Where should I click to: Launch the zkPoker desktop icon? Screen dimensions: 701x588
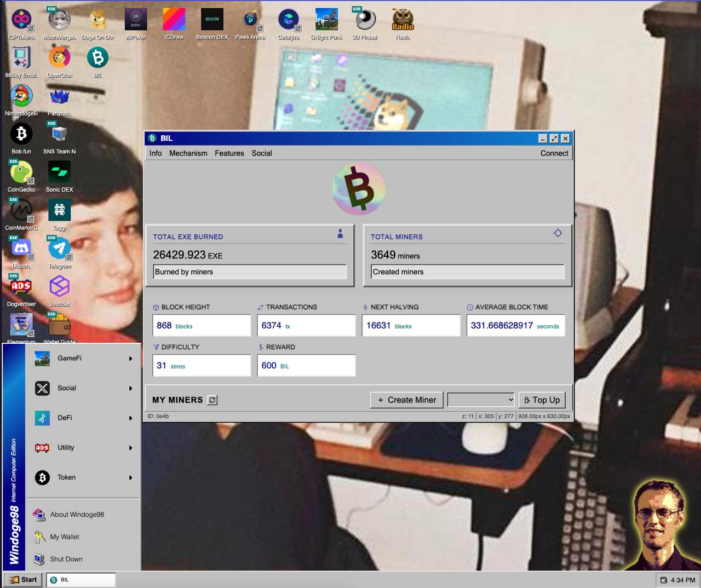click(x=136, y=20)
